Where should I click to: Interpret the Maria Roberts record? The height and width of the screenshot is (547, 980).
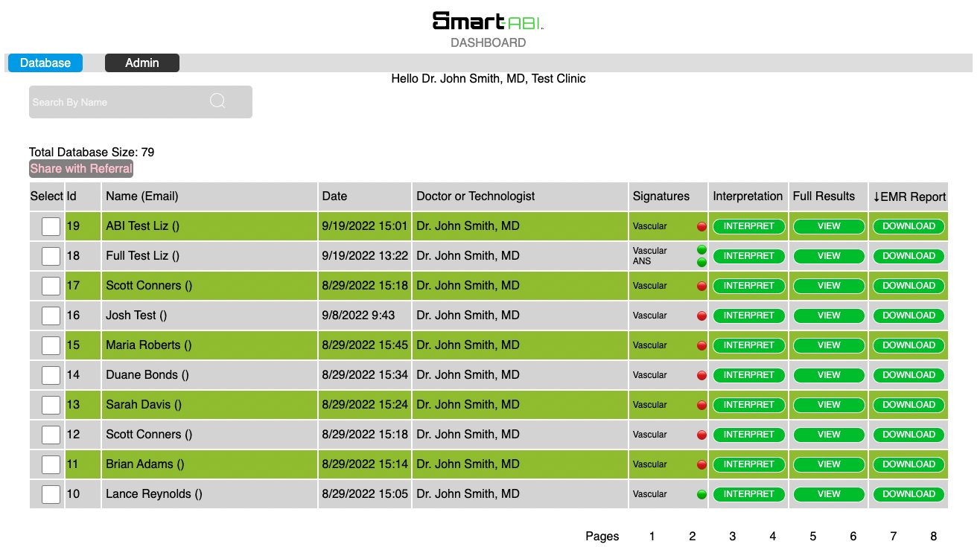pyautogui.click(x=749, y=345)
